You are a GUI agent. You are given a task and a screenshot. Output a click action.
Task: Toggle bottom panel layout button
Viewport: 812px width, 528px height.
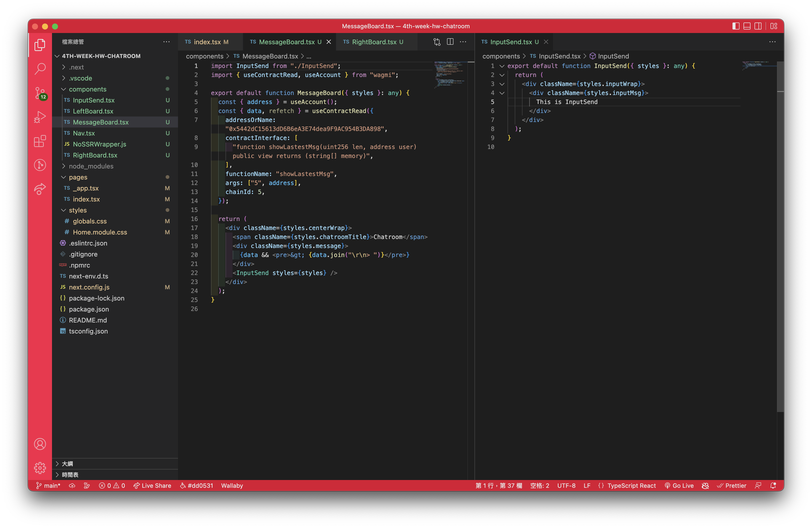point(747,26)
